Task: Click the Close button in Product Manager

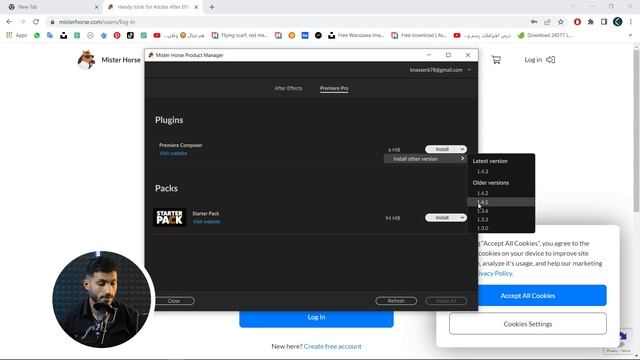Action: pyautogui.click(x=174, y=301)
